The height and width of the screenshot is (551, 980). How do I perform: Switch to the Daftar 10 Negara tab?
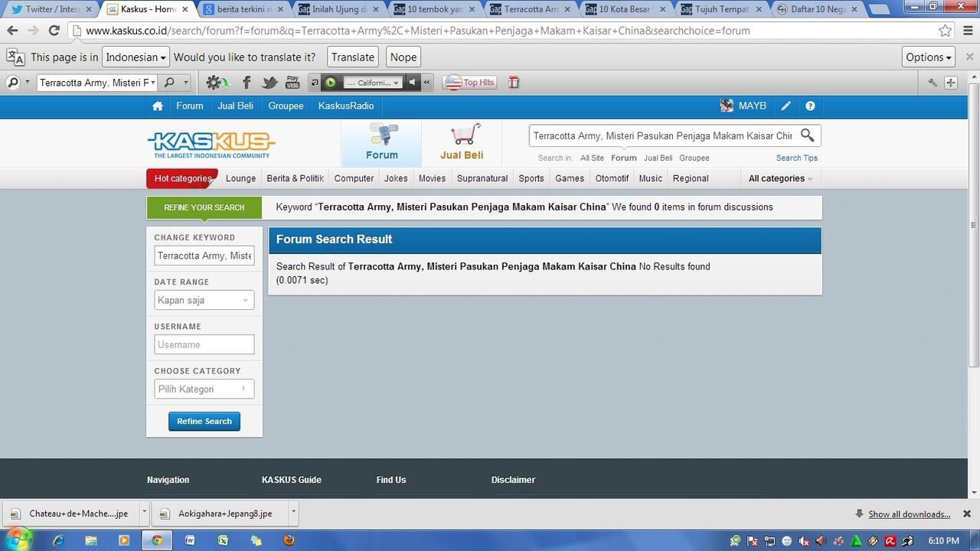[818, 9]
